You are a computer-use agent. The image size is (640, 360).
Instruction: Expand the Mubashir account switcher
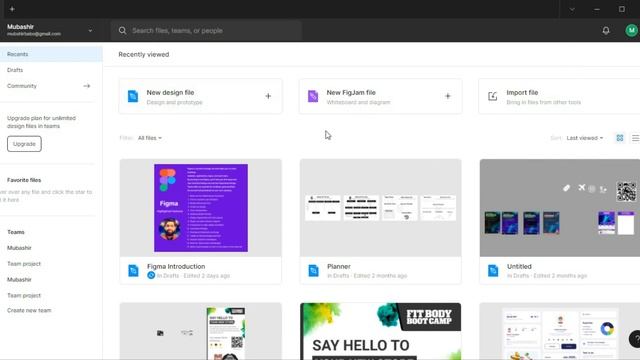(90, 31)
